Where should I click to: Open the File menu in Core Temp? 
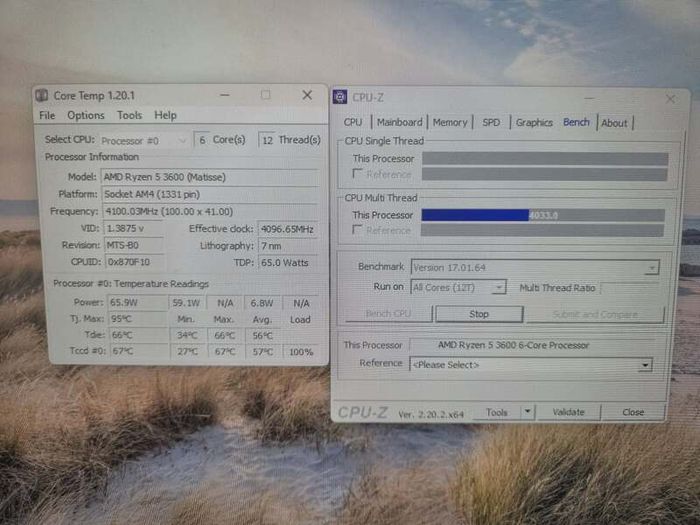47,115
